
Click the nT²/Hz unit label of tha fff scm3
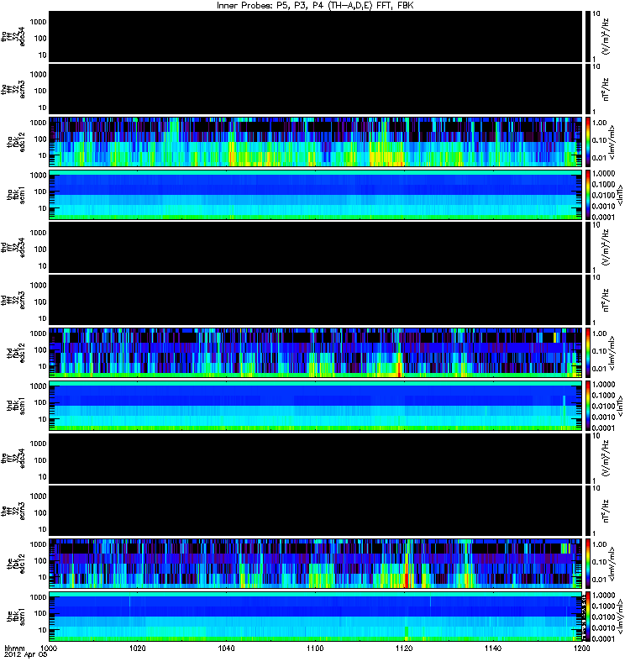606,90
